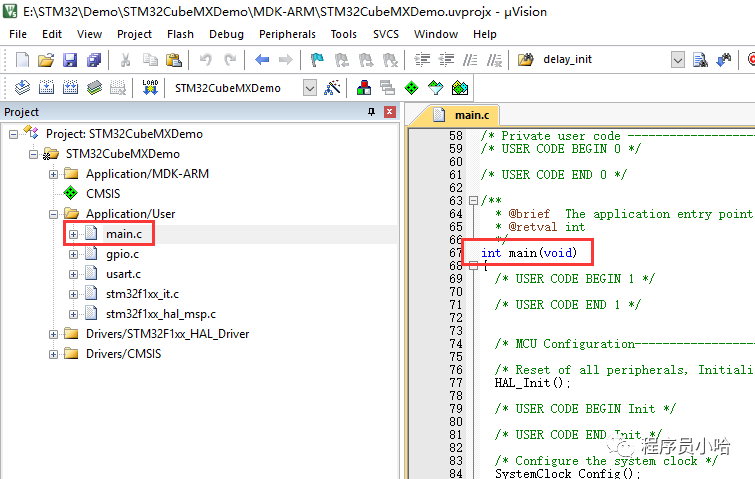Click the Save file icon
The height and width of the screenshot is (479, 755).
tap(69, 60)
